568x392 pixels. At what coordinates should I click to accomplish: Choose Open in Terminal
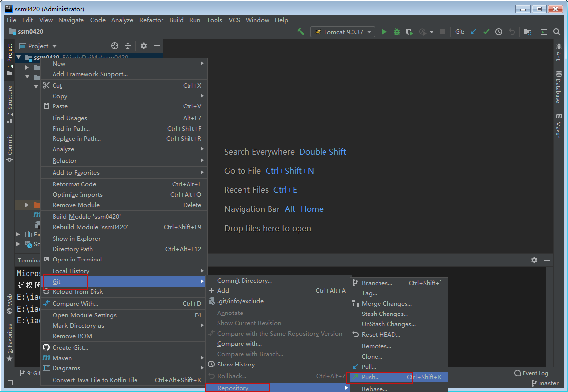click(x=124, y=259)
